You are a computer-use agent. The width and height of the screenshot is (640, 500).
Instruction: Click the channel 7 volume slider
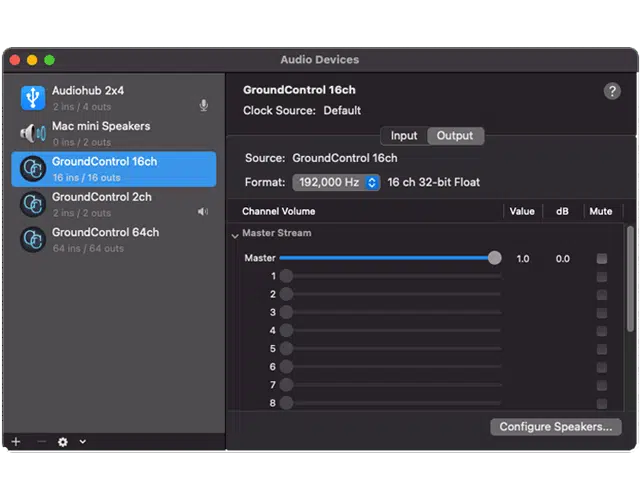point(391,384)
